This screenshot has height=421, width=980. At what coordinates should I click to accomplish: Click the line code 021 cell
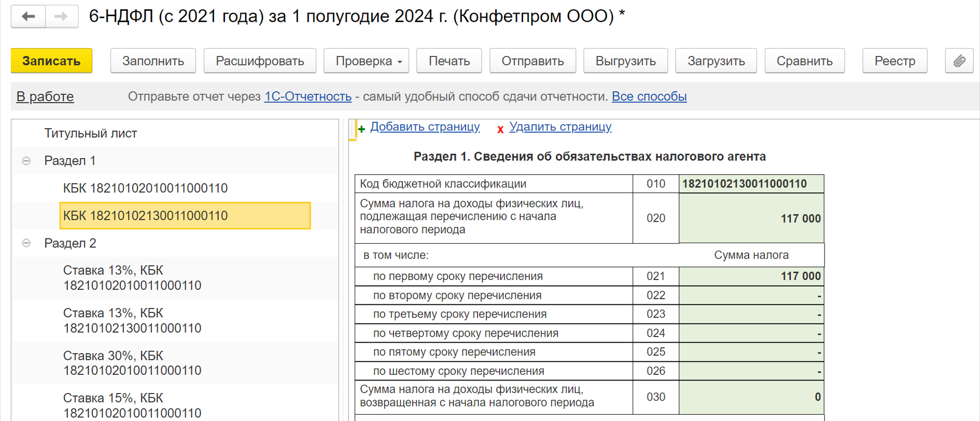click(x=656, y=276)
